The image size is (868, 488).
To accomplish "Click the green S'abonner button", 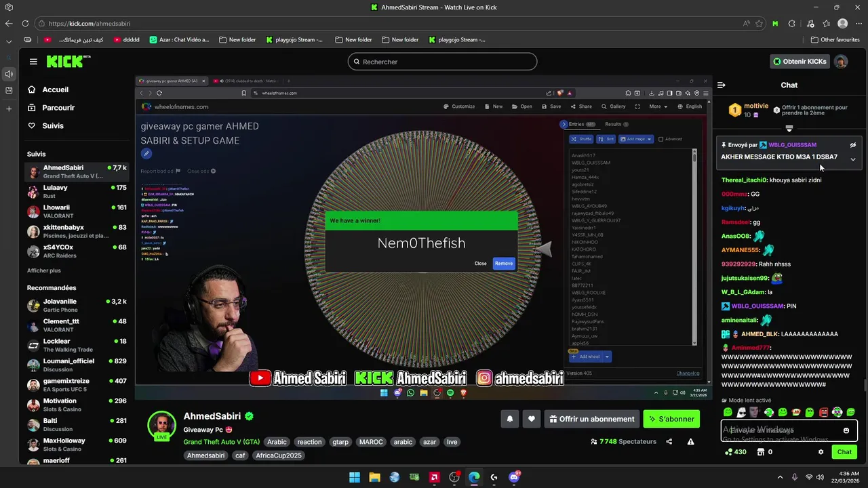I will point(671,419).
